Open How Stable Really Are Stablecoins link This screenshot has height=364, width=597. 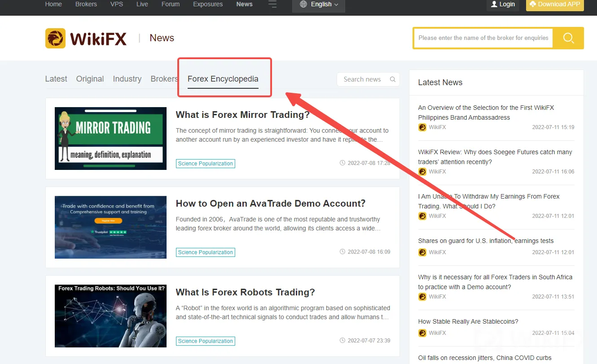tap(468, 321)
